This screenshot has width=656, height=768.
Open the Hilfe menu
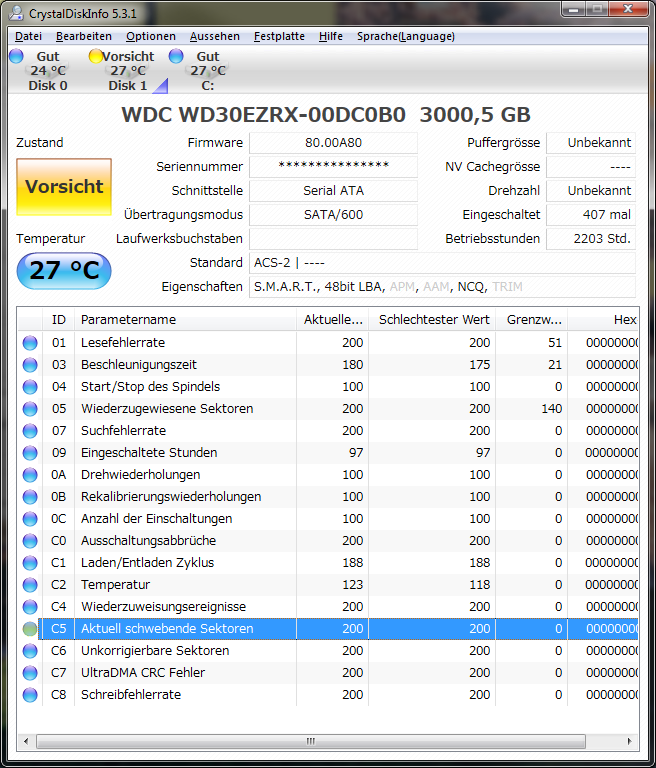(x=331, y=36)
